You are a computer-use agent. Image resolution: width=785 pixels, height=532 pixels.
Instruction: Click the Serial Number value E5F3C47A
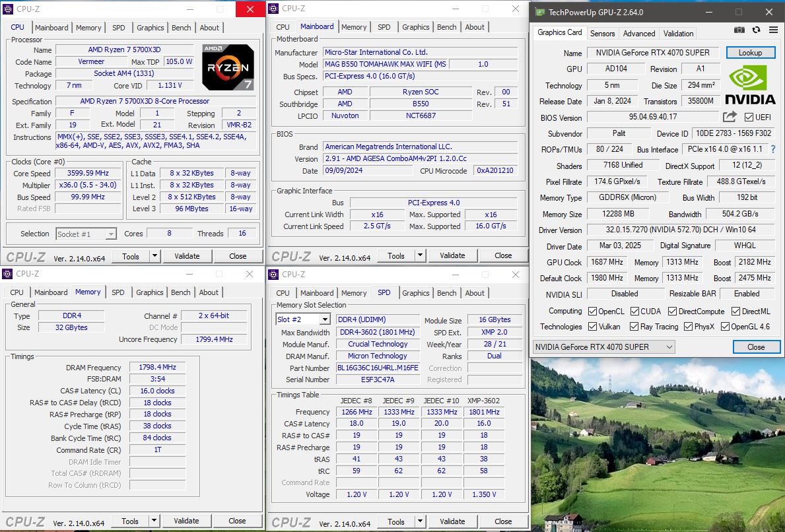click(378, 380)
